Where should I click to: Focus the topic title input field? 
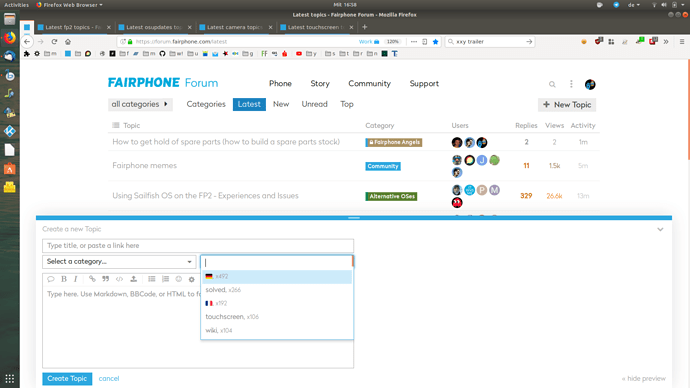(198, 245)
